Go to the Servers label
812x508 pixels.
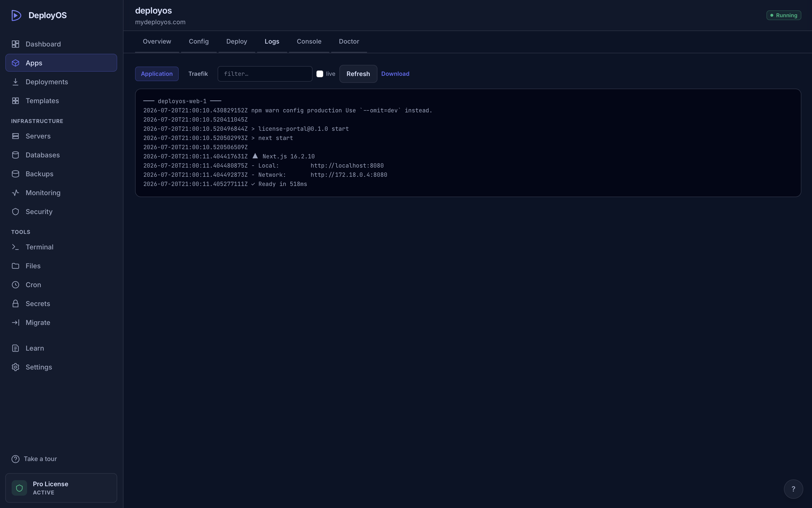[x=38, y=136]
